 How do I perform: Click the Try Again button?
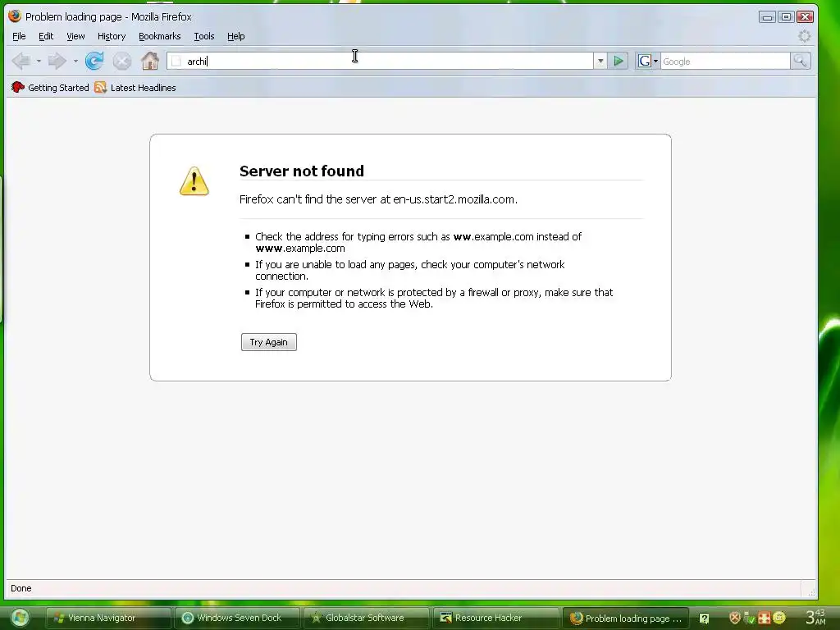(269, 342)
